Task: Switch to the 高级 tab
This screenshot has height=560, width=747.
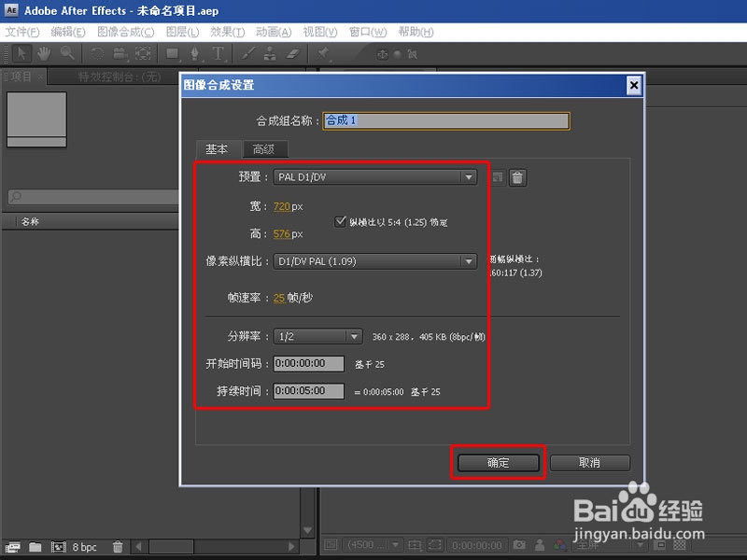Action: [264, 149]
